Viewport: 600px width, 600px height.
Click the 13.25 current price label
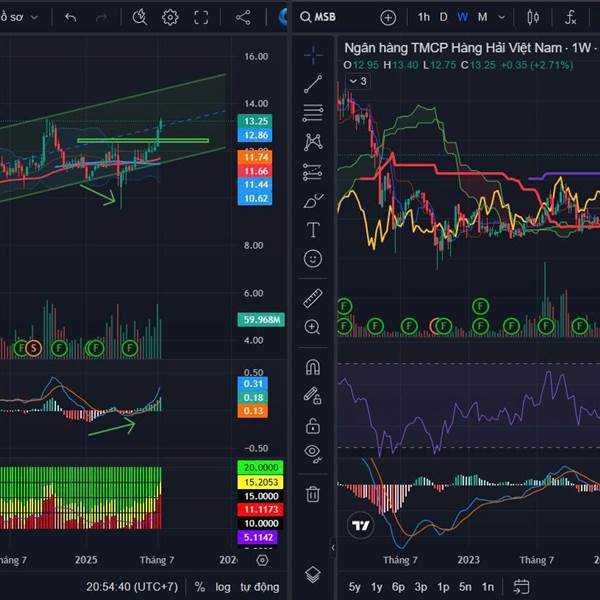tap(255, 121)
